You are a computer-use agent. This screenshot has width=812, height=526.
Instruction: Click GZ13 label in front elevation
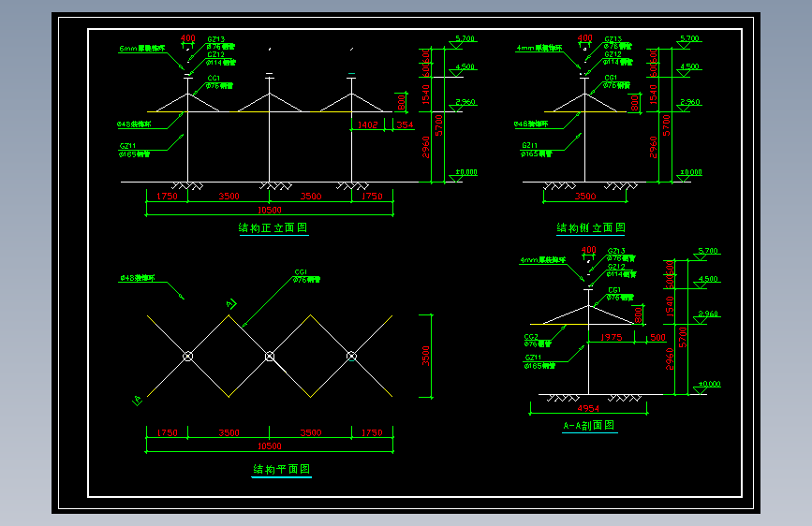216,39
